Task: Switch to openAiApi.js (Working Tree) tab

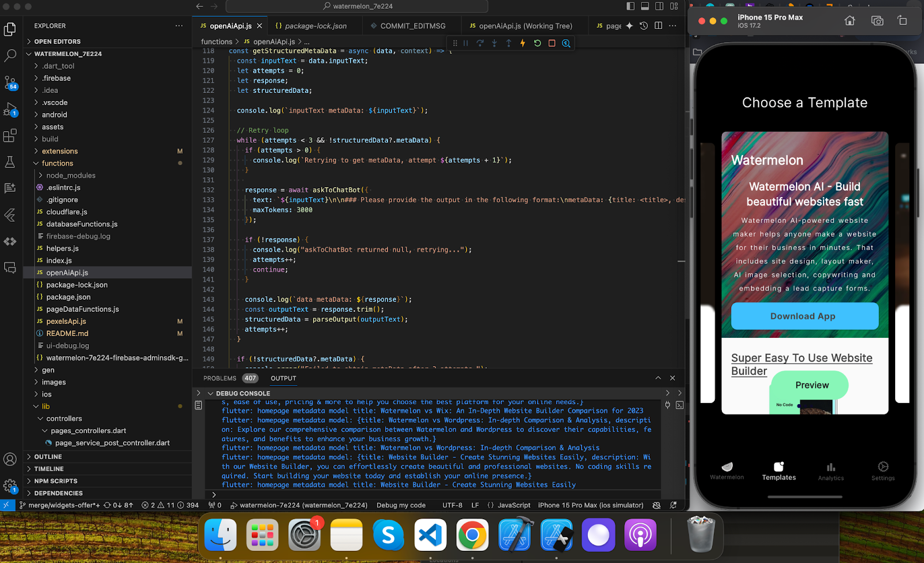Action: [525, 26]
